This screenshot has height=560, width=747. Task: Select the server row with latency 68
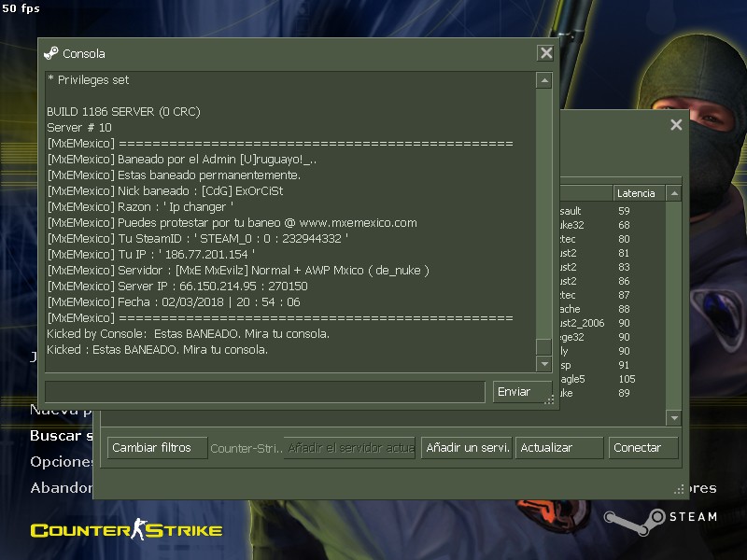click(613, 225)
